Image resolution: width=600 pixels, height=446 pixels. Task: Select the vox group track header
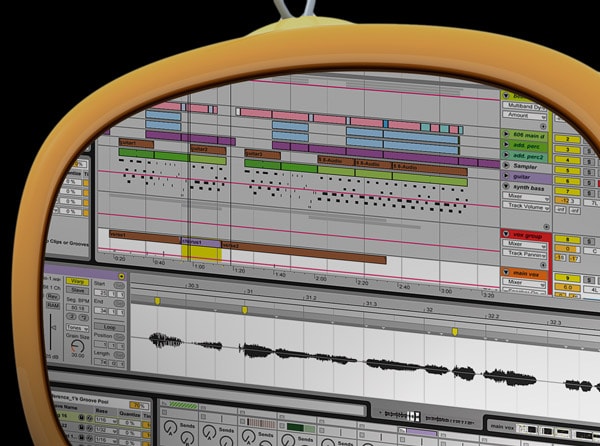(523, 233)
